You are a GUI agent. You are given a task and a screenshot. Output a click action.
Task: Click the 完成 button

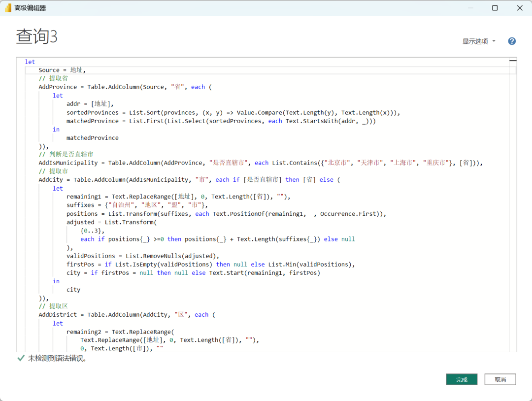[462, 379]
